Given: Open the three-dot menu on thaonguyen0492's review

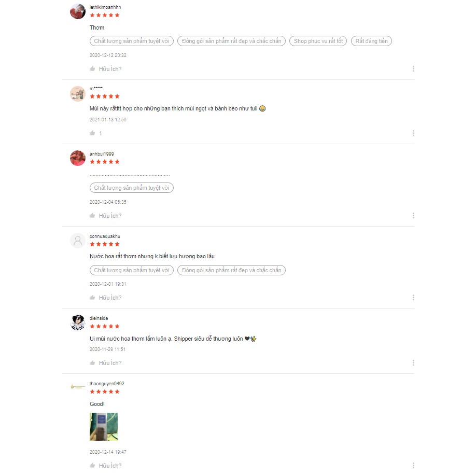Looking at the screenshot, I should click(413, 466).
